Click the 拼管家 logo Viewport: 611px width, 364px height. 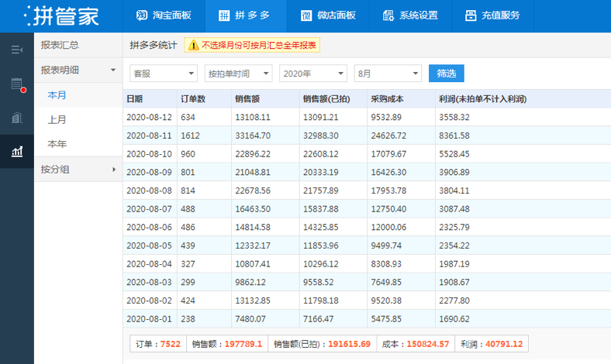[61, 16]
